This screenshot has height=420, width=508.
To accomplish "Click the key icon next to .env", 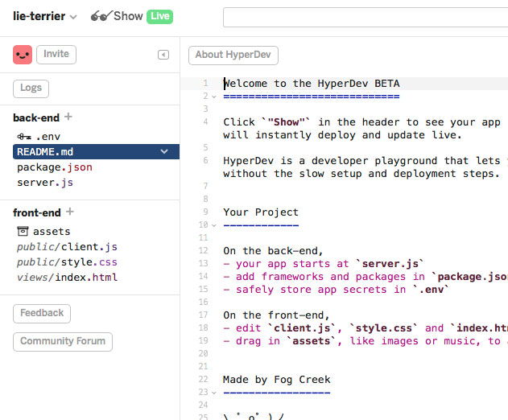I will [x=24, y=137].
